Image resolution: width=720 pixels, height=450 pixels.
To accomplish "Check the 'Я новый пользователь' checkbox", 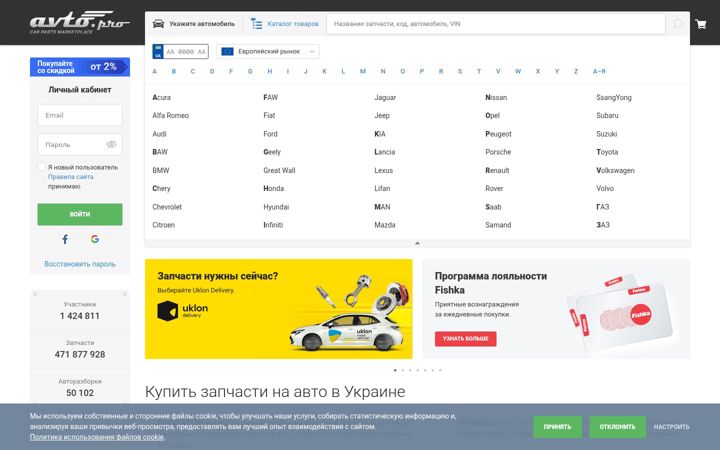I will click(x=42, y=168).
